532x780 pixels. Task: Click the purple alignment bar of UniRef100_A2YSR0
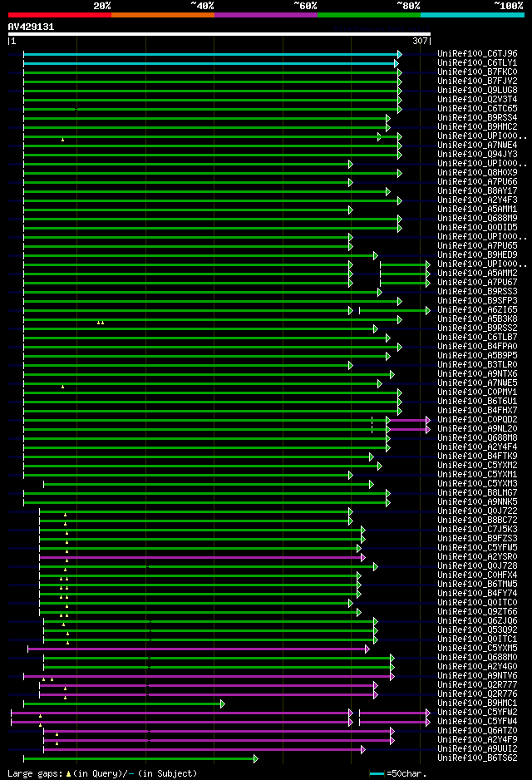[x=202, y=558]
